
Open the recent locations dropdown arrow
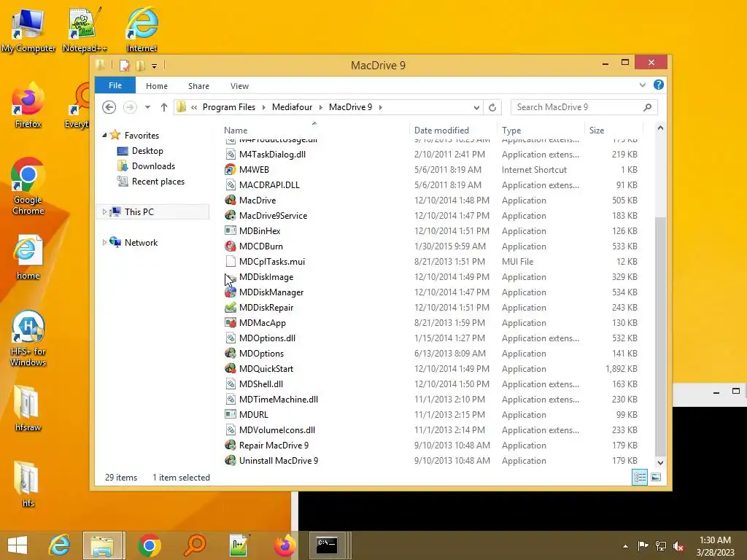pos(147,107)
